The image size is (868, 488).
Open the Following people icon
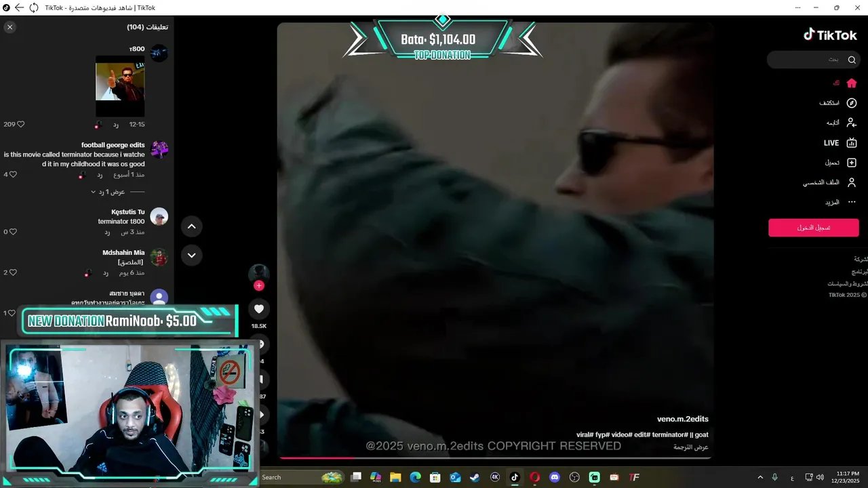pyautogui.click(x=852, y=123)
